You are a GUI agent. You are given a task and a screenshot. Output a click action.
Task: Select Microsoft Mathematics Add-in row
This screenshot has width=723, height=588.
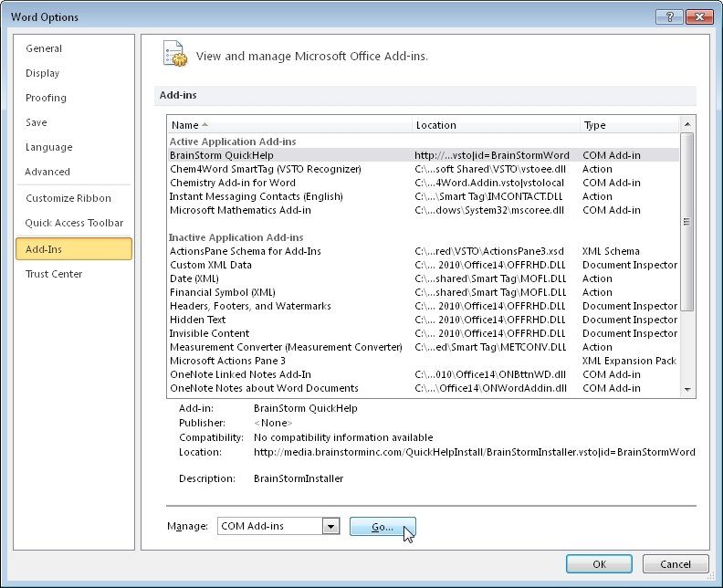(424, 210)
